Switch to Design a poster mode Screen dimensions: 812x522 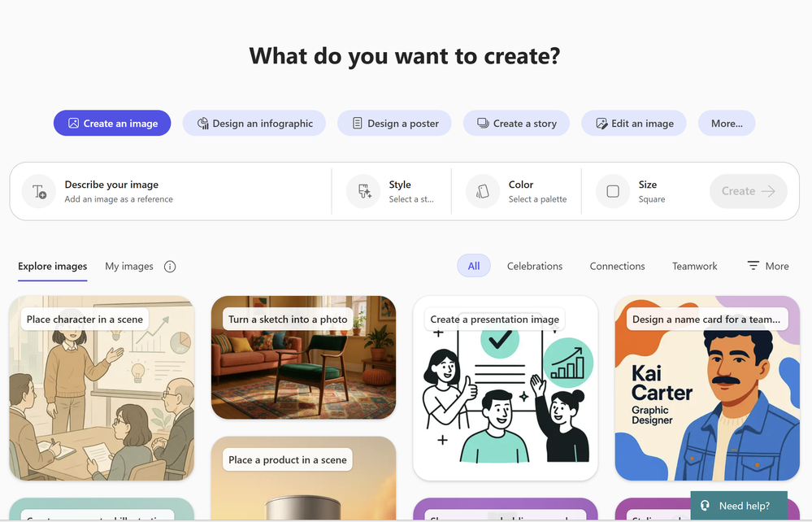click(394, 124)
